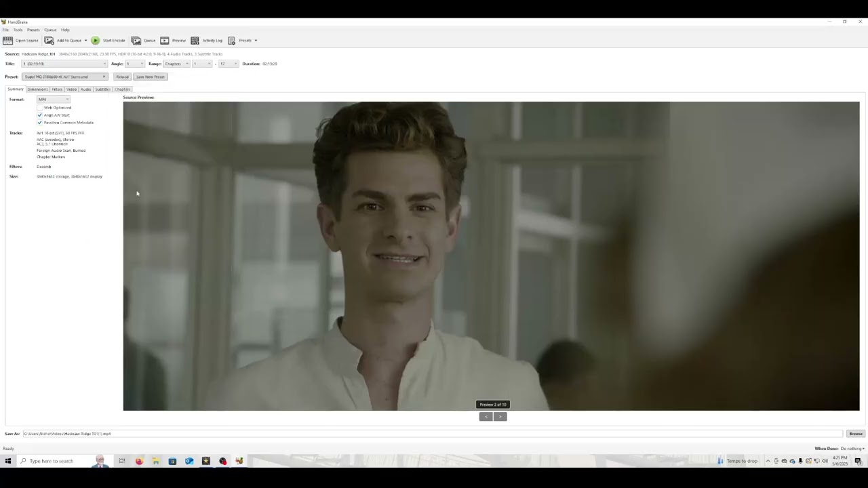The height and width of the screenshot is (488, 868).
Task: Open the Queue menu in menu bar
Action: click(x=50, y=30)
